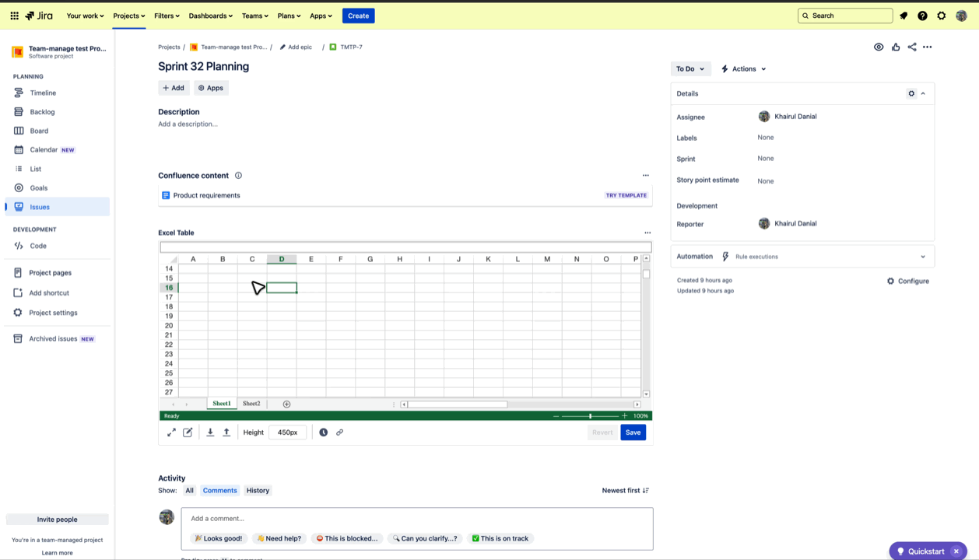Open the spreadsheet edit icon

click(x=188, y=432)
